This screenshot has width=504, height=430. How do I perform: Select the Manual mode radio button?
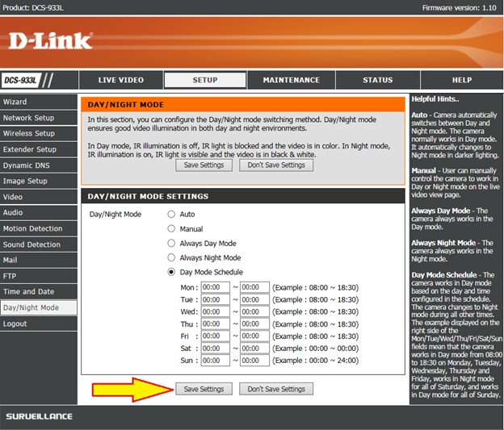171,229
